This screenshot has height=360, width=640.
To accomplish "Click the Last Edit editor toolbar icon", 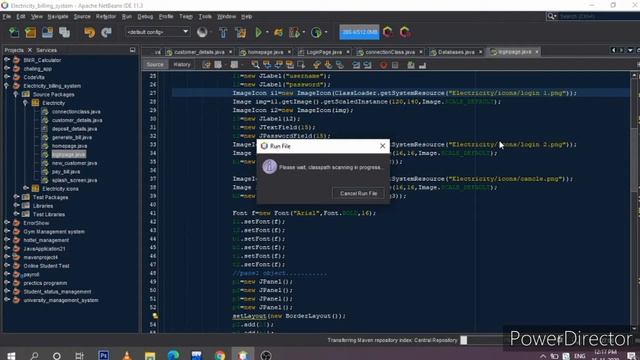I will [x=206, y=64].
